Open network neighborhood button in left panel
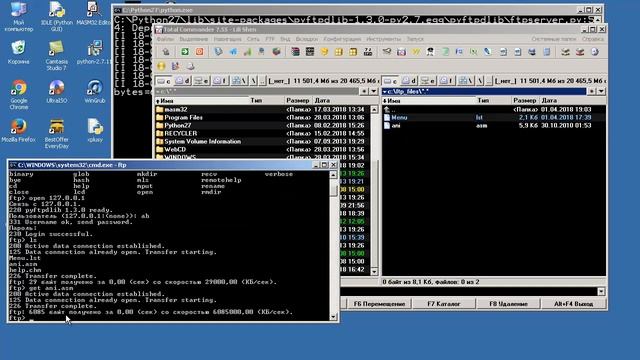This screenshot has height=360, width=640. [239, 81]
